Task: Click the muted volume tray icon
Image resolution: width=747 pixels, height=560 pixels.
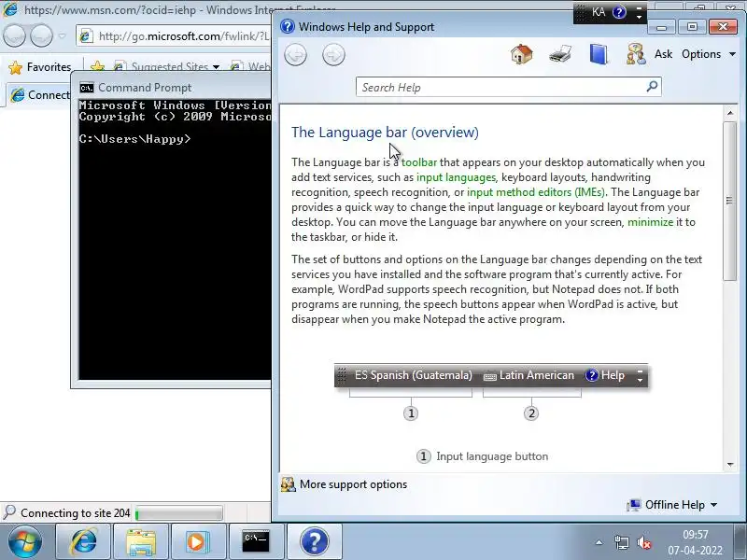Action: [644, 542]
